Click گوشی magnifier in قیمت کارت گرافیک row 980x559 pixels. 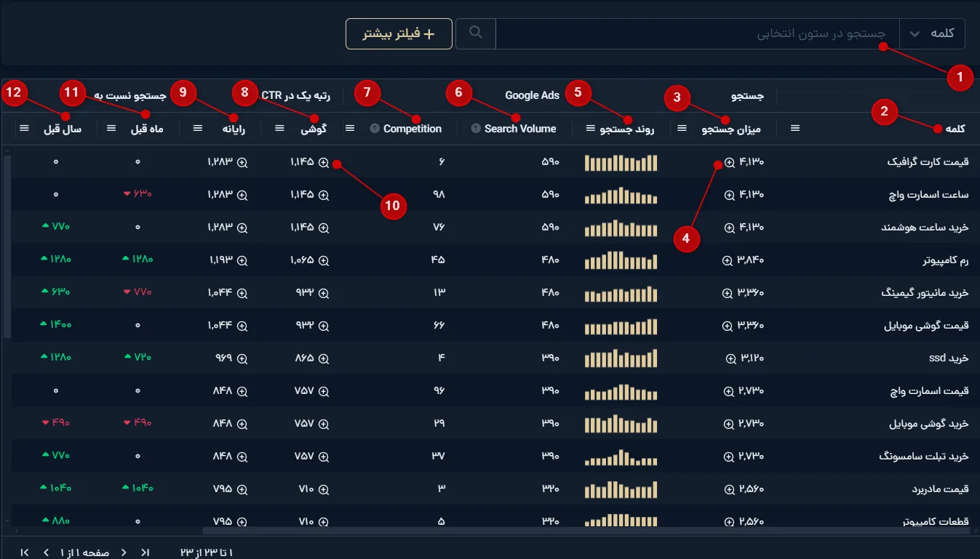(x=324, y=162)
